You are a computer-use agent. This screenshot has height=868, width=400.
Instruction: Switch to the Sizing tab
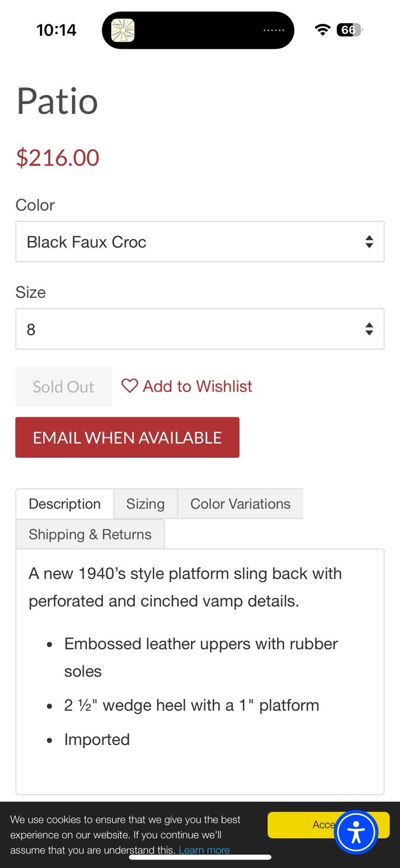click(145, 504)
